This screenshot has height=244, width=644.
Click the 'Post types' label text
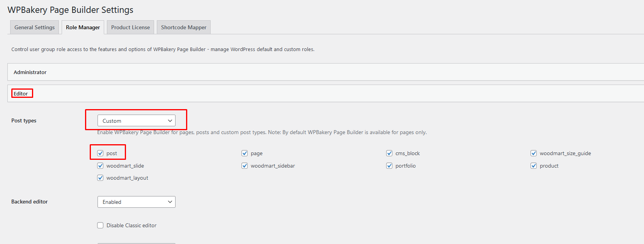pos(24,120)
